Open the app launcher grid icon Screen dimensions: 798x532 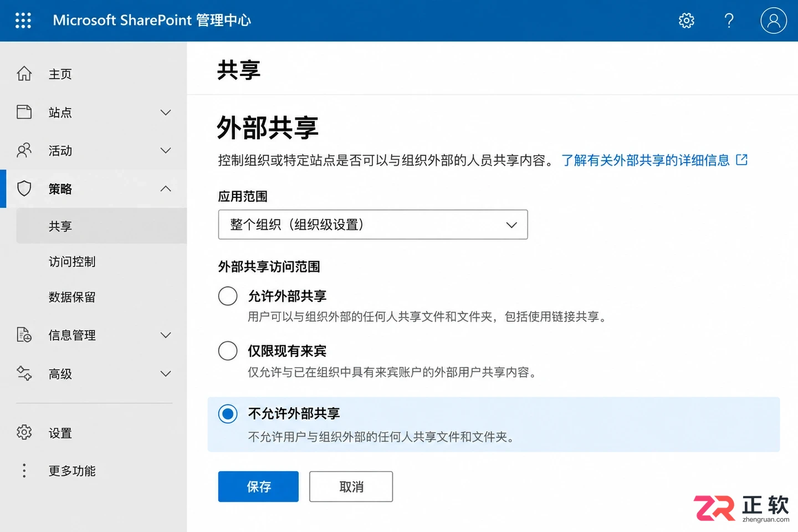pos(23,21)
